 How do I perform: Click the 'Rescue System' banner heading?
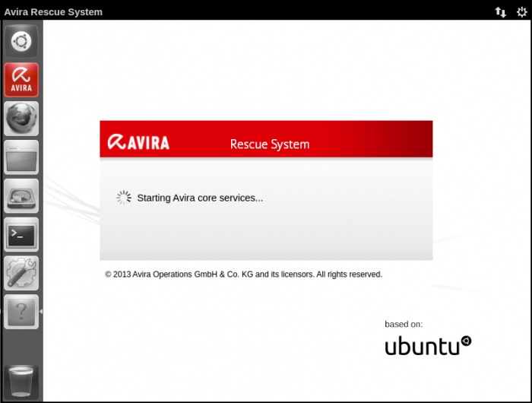tap(270, 144)
